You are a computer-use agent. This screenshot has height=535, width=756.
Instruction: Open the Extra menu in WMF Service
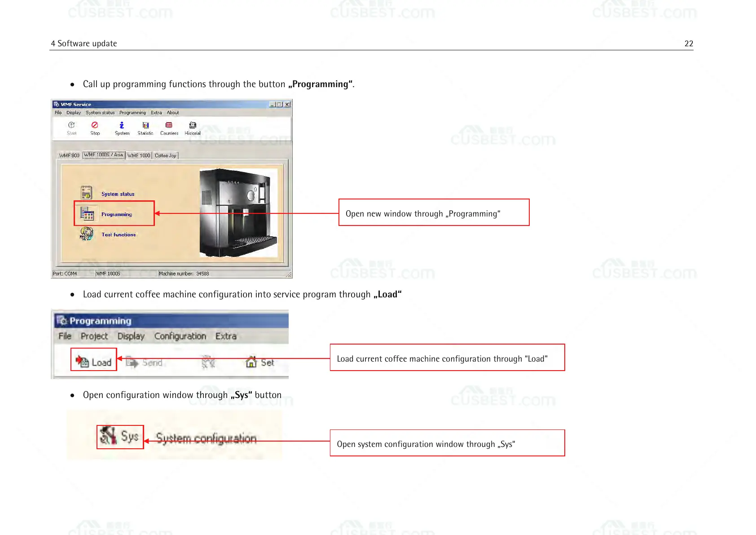pos(156,113)
